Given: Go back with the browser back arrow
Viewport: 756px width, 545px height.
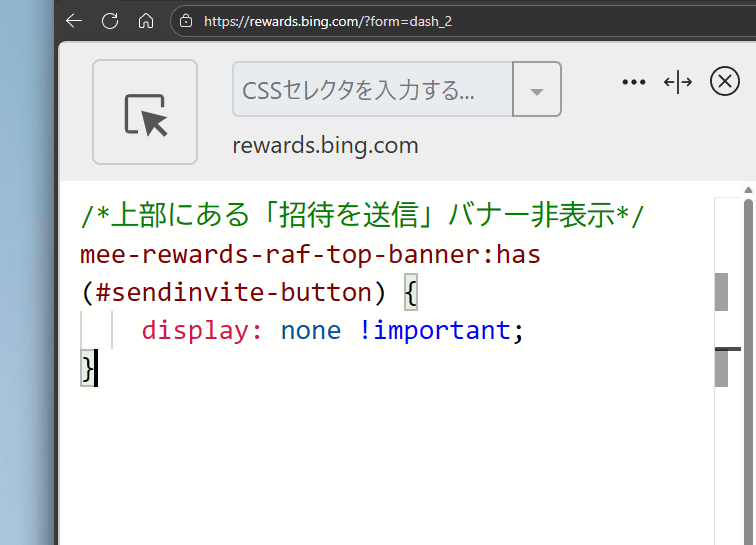Looking at the screenshot, I should 74,20.
